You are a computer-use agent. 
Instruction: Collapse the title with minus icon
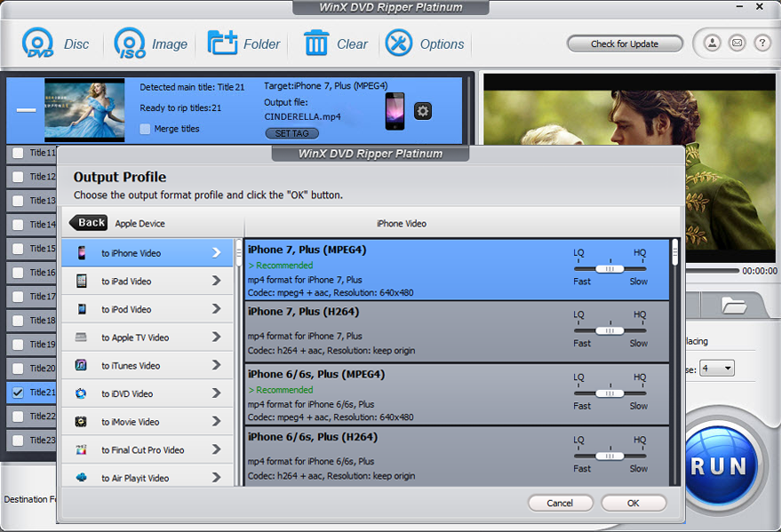tap(26, 110)
